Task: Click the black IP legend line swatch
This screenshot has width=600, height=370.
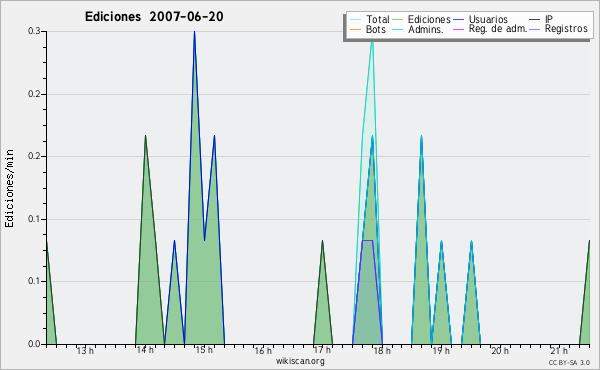Action: point(535,20)
